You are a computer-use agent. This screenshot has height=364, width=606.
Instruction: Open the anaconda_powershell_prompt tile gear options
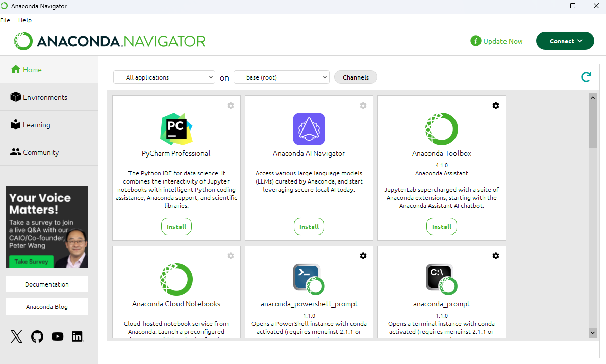pos(363,256)
